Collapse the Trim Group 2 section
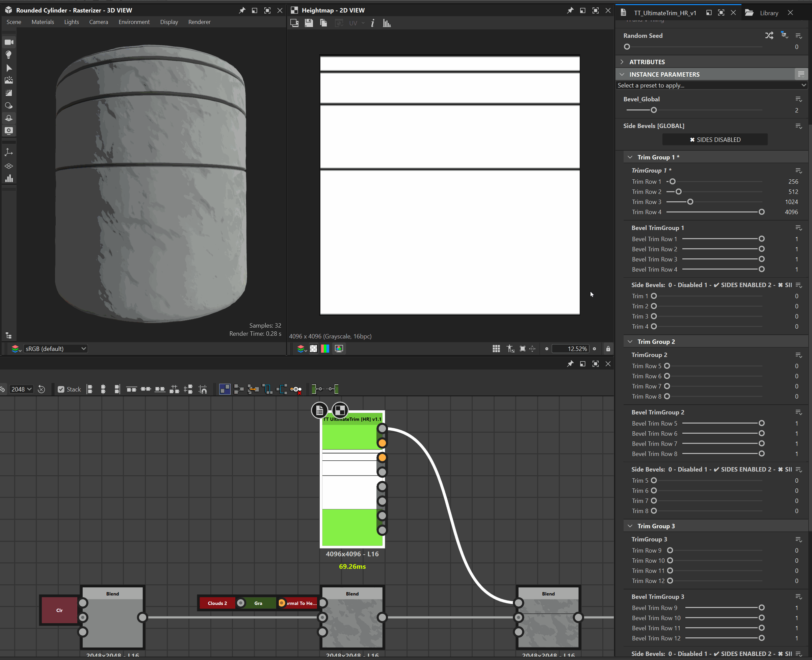Screen dimensions: 812x660 coord(630,341)
